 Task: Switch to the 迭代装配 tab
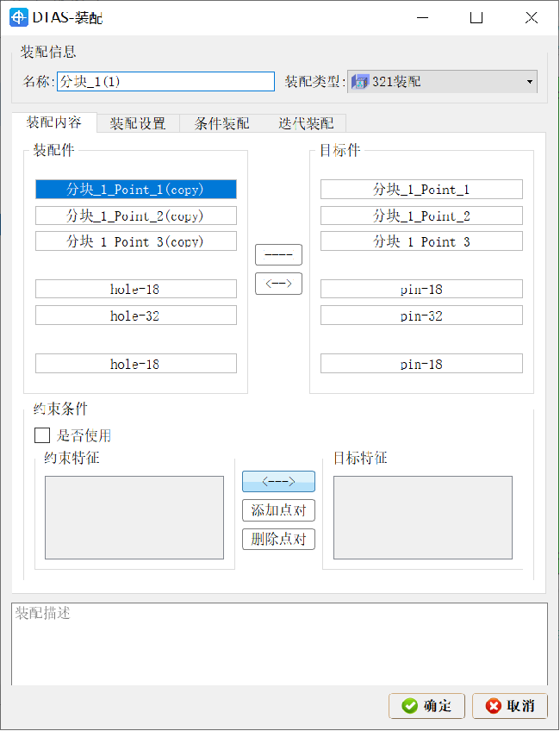click(x=306, y=122)
